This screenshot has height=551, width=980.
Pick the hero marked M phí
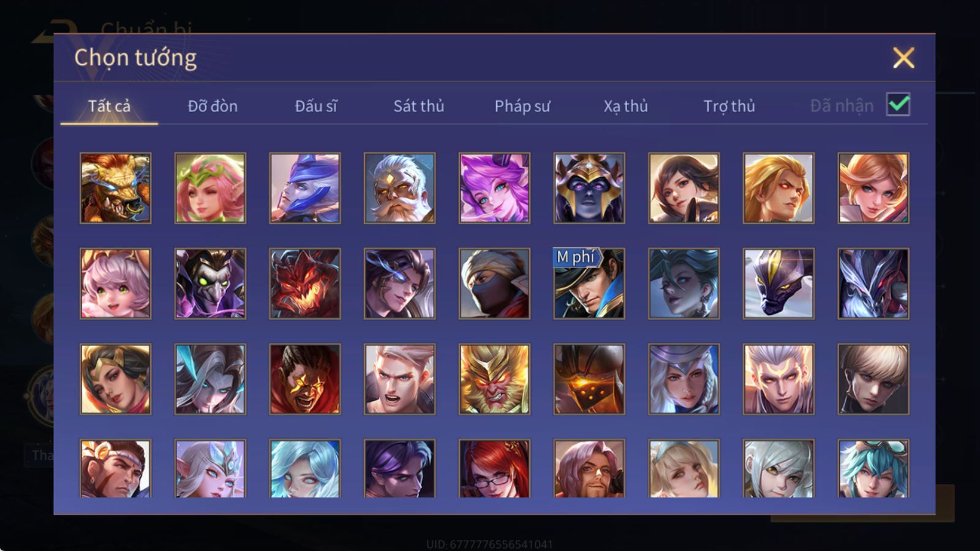coord(589,283)
